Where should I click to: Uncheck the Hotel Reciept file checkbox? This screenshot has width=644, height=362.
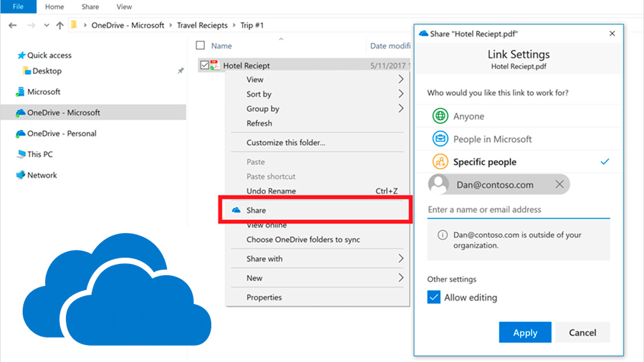[204, 65]
